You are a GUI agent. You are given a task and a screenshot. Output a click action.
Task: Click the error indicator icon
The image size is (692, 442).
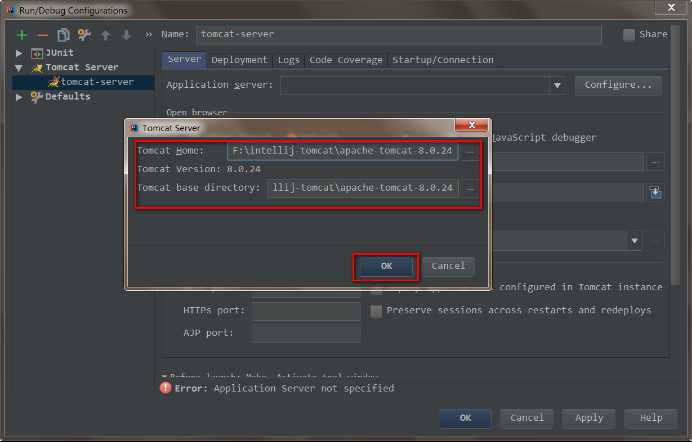[x=165, y=388]
